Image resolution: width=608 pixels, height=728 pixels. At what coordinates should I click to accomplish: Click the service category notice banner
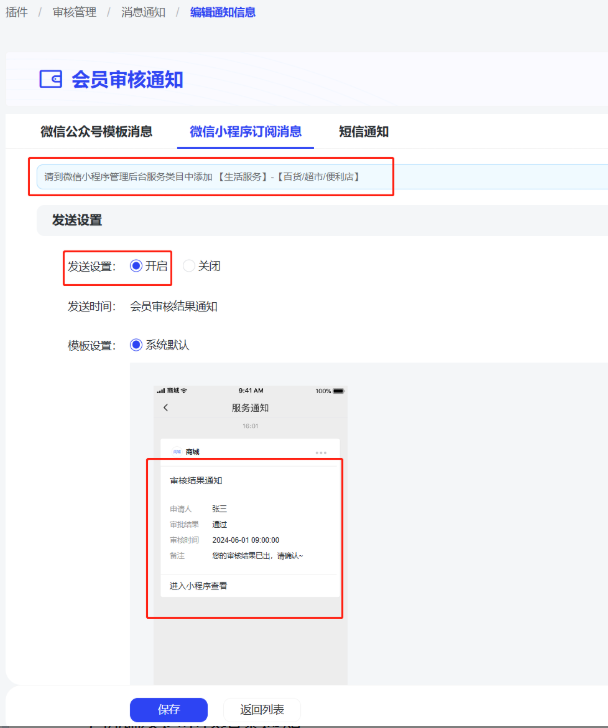(x=210, y=177)
